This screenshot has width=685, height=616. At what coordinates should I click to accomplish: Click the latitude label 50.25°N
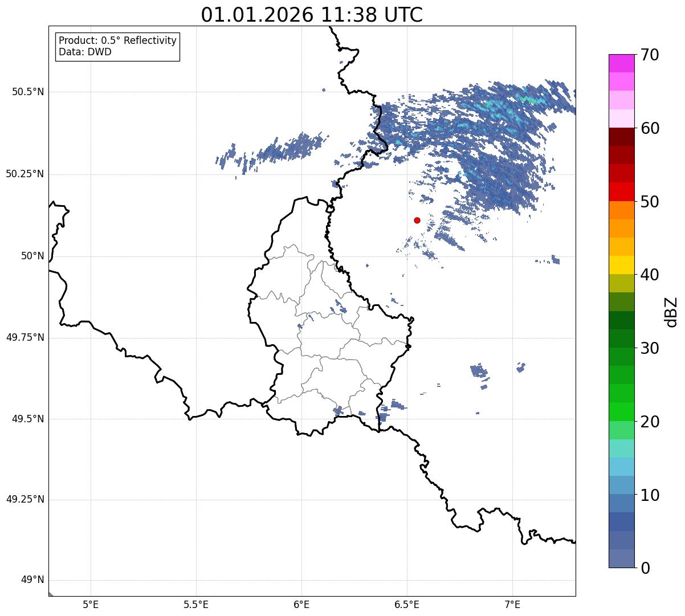tap(25, 174)
